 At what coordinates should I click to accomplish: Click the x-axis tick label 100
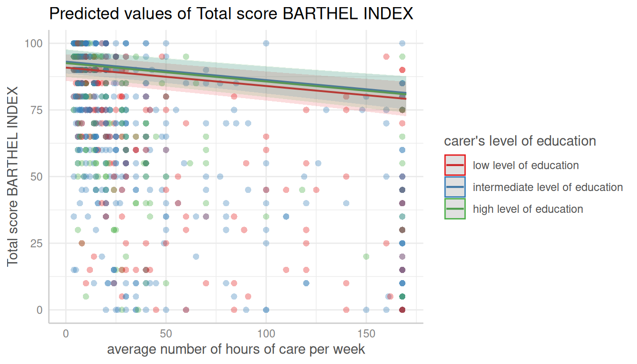coord(266,333)
